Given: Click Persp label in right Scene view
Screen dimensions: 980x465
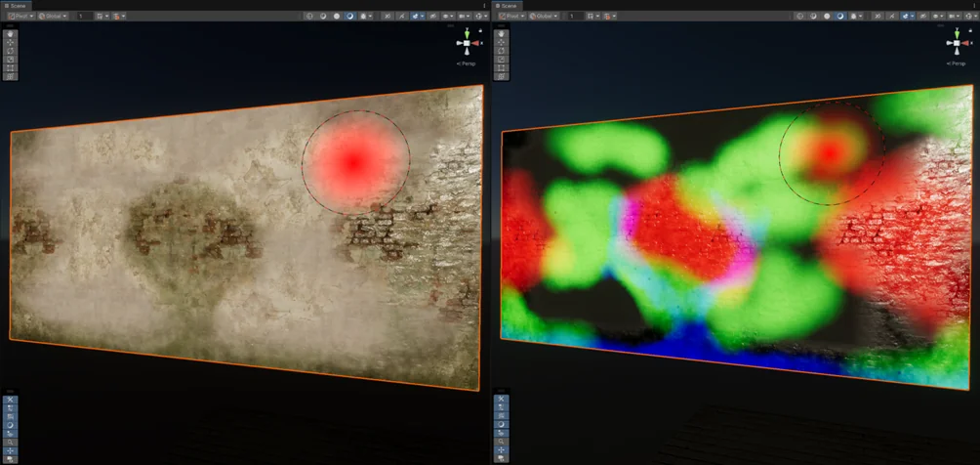Looking at the screenshot, I should pos(958,63).
